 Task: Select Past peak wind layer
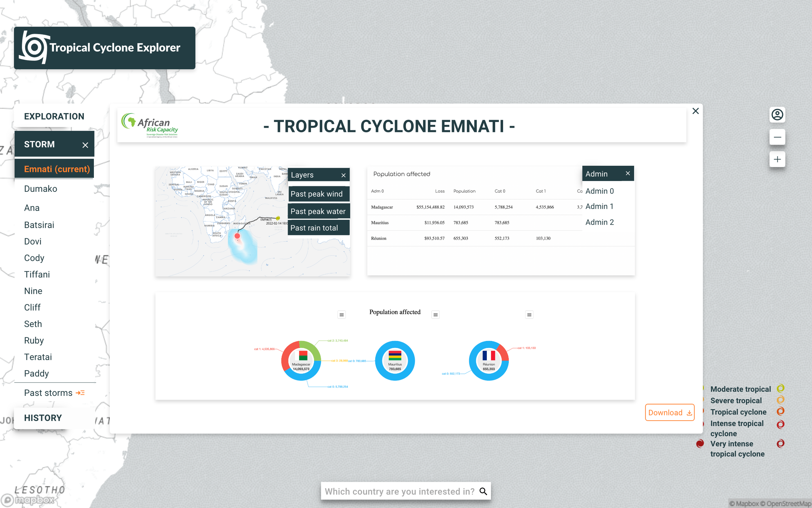319,194
